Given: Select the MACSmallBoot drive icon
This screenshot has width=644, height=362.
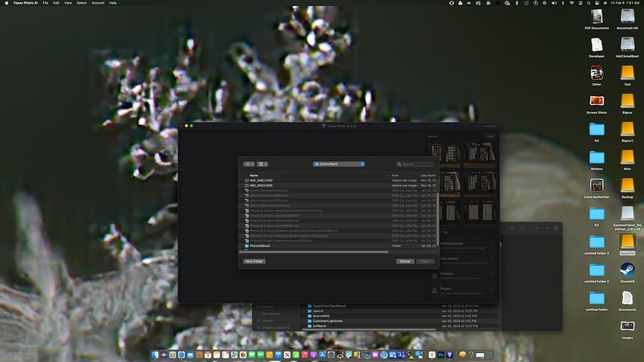Looking at the screenshot, I should click(627, 45).
